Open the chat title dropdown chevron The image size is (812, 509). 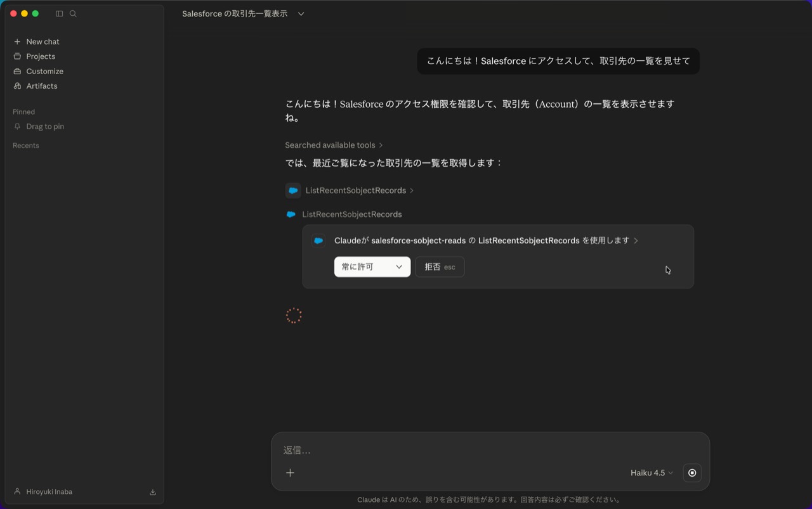click(301, 14)
